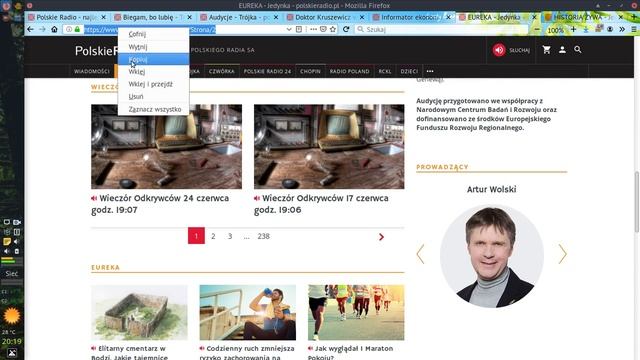
Task: Show next host with right arrow
Action: coord(562,254)
